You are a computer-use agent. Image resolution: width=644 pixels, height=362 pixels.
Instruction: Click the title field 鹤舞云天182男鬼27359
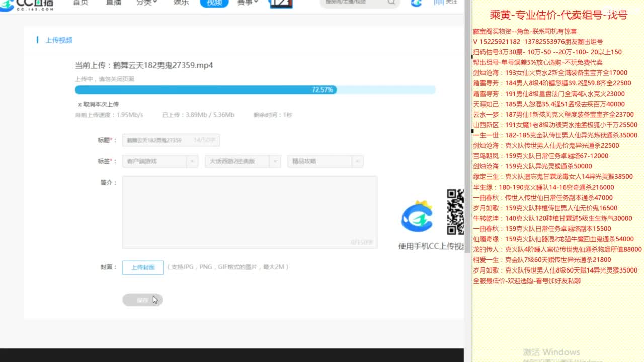pyautogui.click(x=171, y=140)
